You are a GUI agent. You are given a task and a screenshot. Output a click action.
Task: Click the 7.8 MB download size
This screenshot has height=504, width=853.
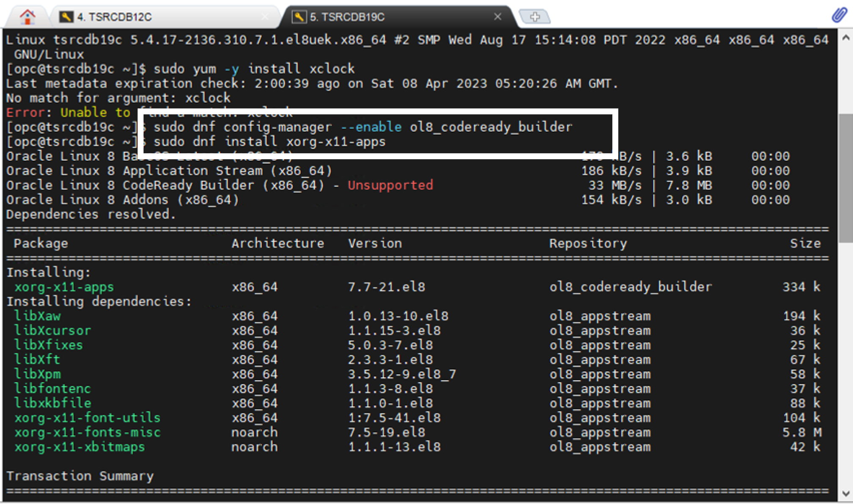point(689,185)
